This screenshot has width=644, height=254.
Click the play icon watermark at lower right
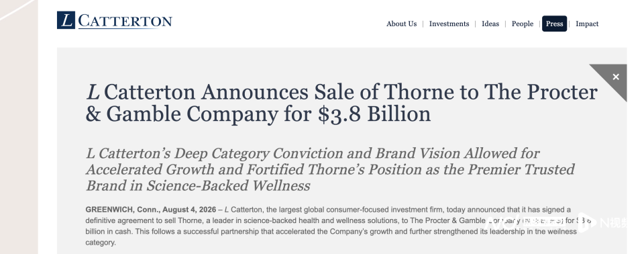[x=586, y=222]
